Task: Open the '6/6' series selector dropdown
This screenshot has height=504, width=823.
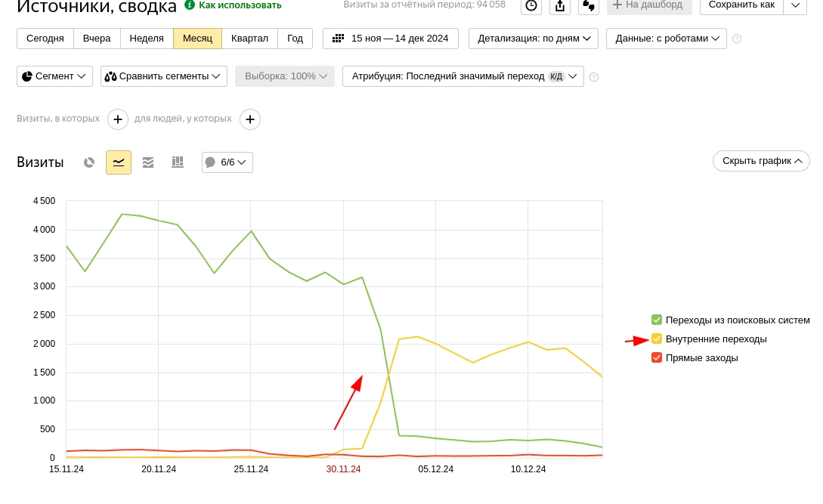Action: pos(227,162)
